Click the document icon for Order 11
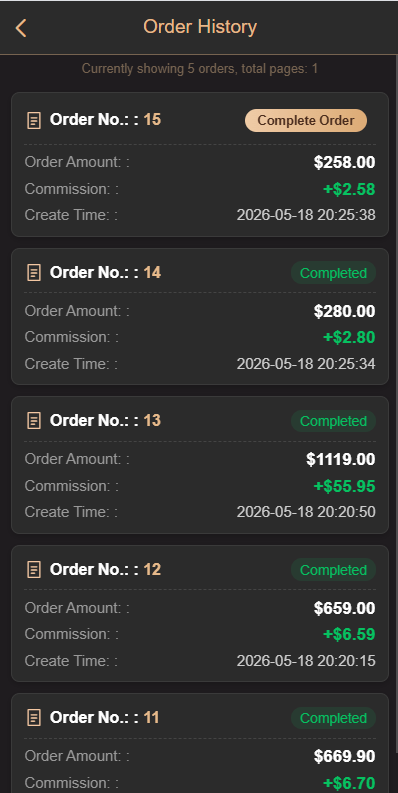The height and width of the screenshot is (793, 398). coord(34,718)
